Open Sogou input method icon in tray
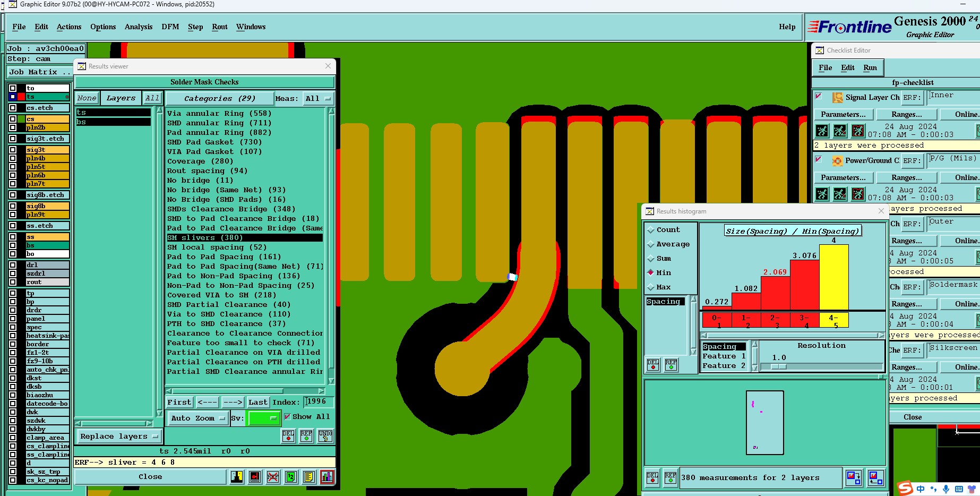980x496 pixels. (905, 488)
